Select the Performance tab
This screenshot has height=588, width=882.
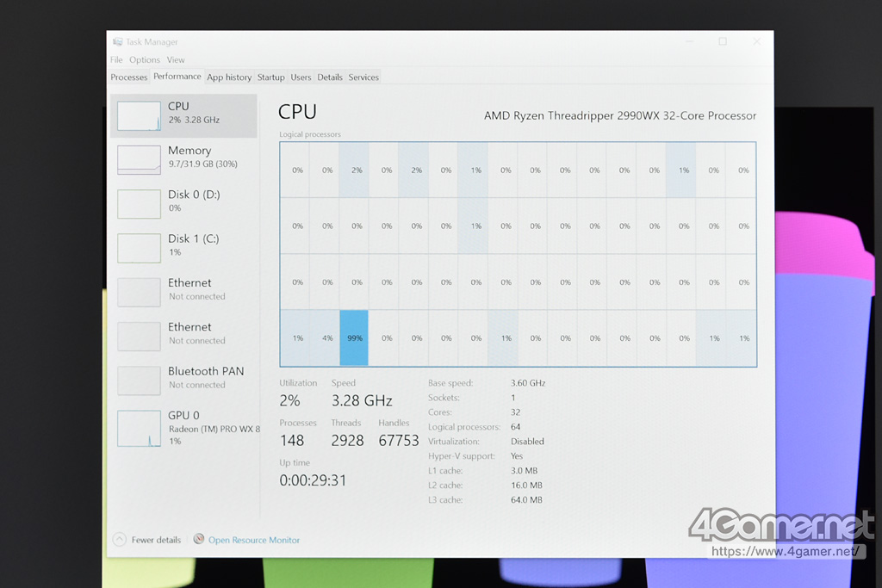click(177, 77)
